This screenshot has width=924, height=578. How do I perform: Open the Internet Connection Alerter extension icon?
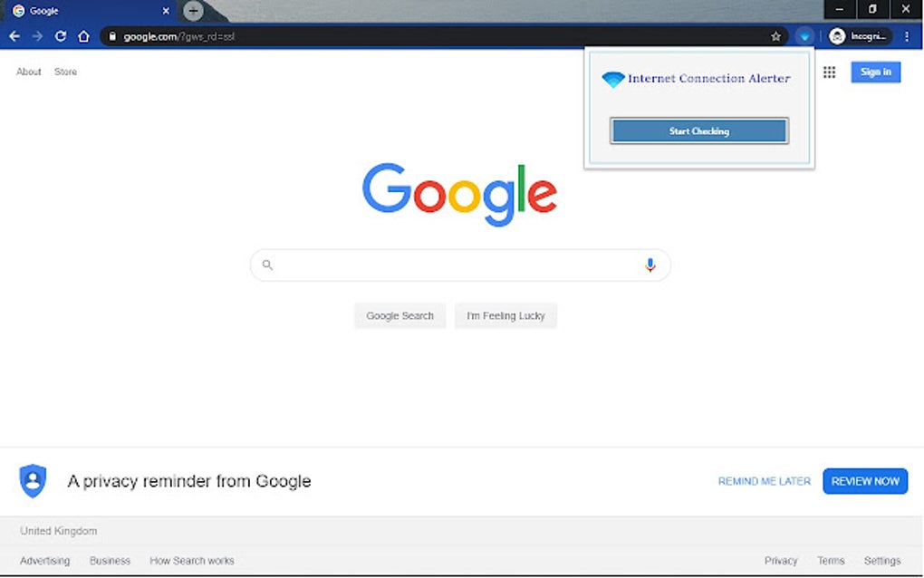coord(804,36)
